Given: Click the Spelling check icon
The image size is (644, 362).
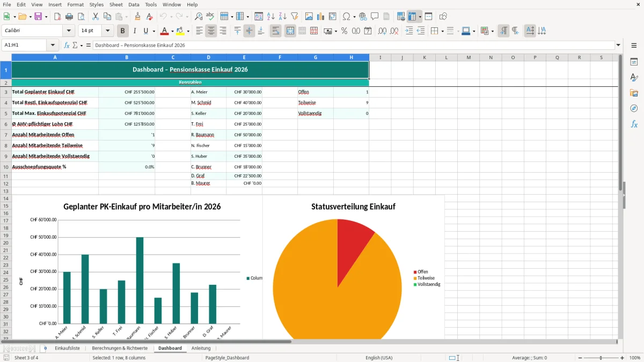Looking at the screenshot, I should point(210,17).
